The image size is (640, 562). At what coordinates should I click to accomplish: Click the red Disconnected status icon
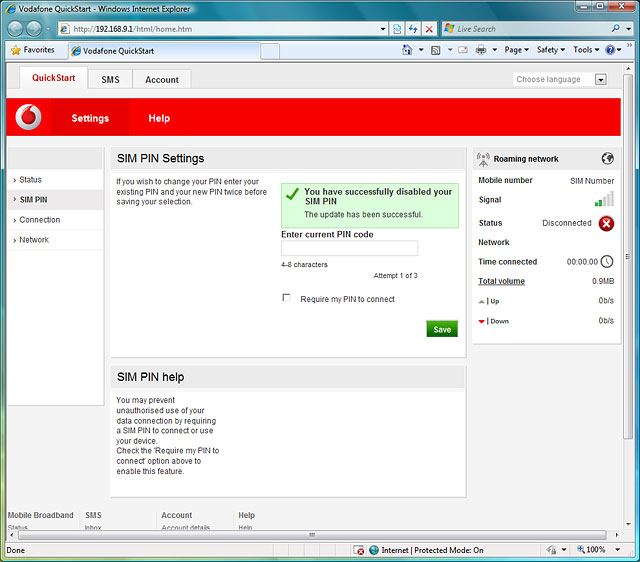click(606, 223)
